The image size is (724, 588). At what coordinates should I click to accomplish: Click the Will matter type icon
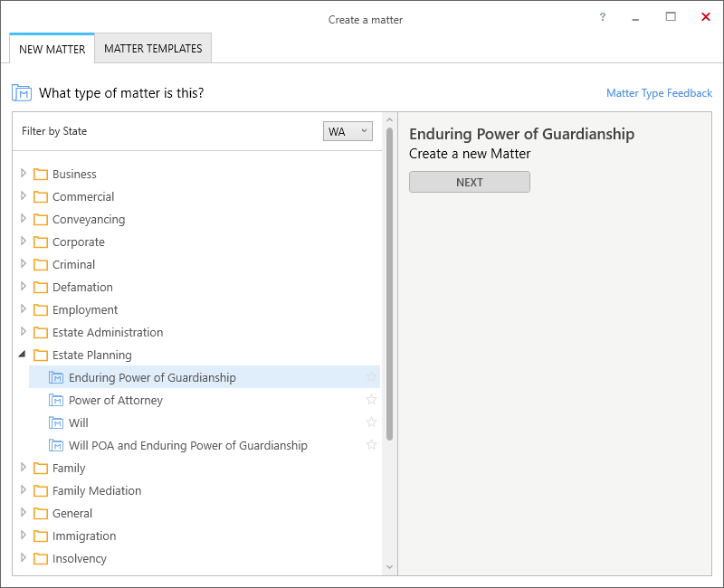[56, 422]
